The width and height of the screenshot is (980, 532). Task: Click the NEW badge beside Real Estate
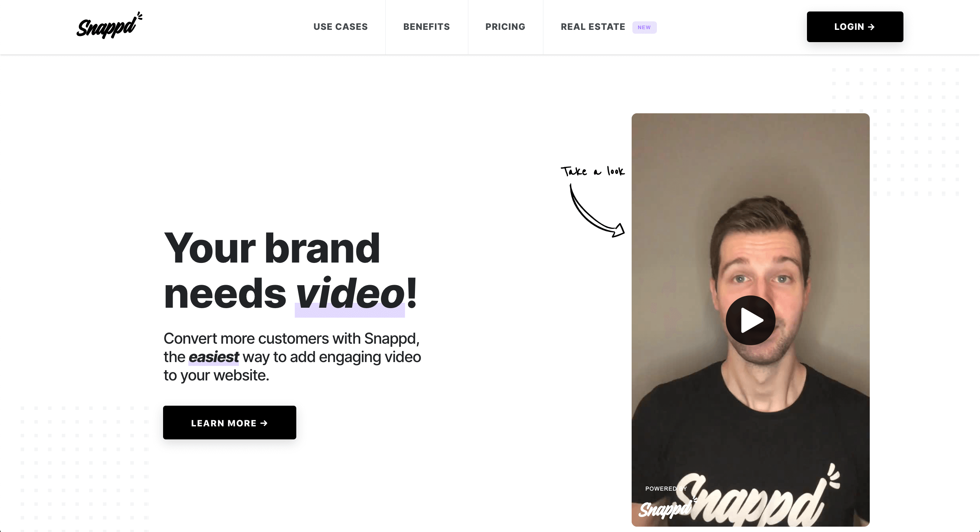644,27
